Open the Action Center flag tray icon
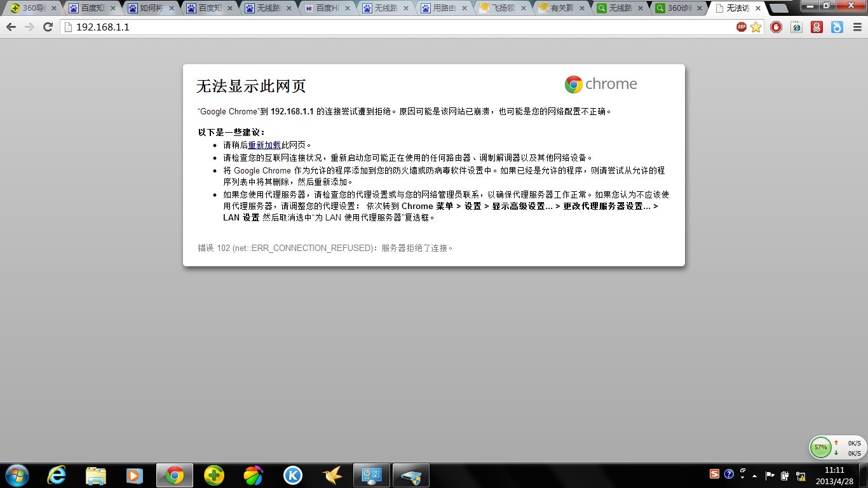The height and width of the screenshot is (488, 868). (770, 475)
